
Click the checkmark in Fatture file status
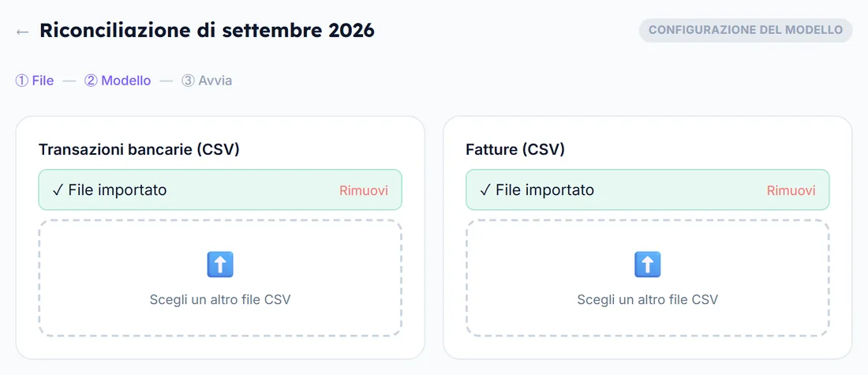pos(485,190)
